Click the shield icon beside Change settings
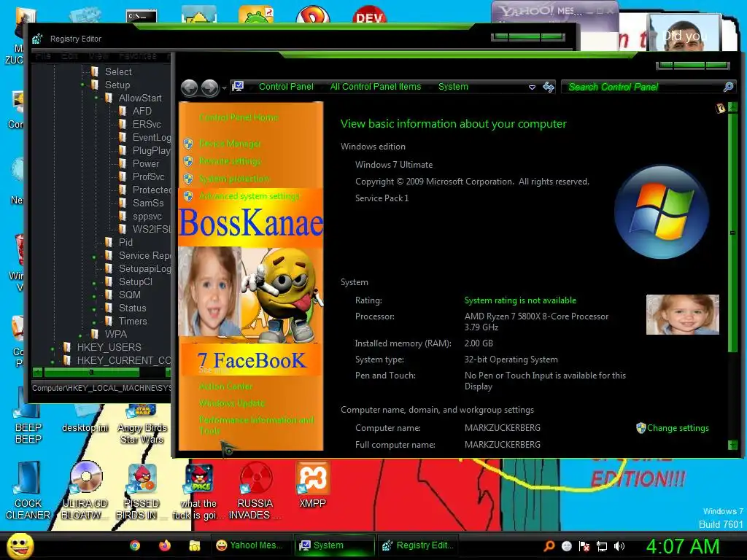 (640, 427)
